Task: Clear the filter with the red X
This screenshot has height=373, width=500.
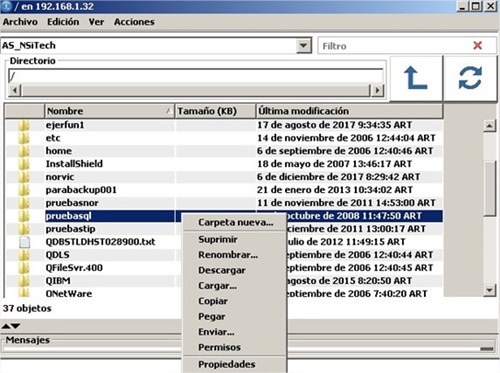Action: click(477, 45)
